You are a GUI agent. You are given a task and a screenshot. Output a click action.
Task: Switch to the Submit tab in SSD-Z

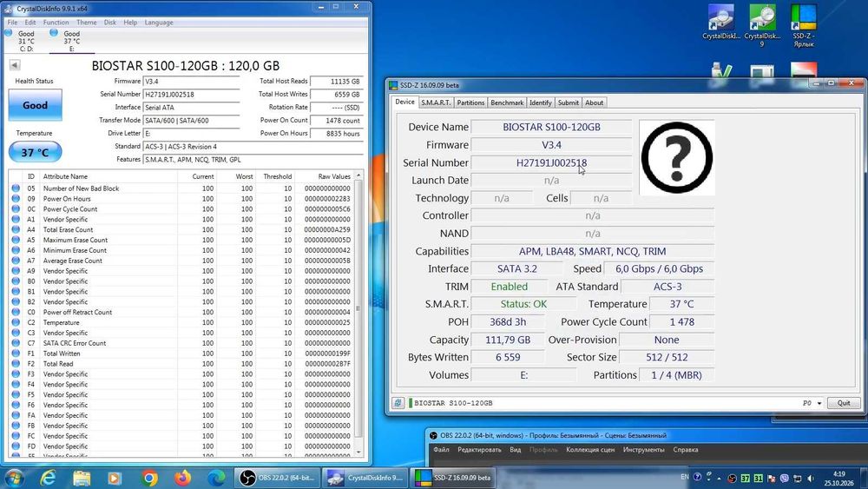568,102
